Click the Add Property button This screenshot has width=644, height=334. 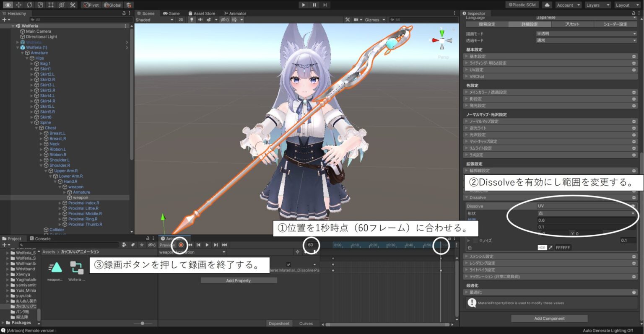point(238,280)
